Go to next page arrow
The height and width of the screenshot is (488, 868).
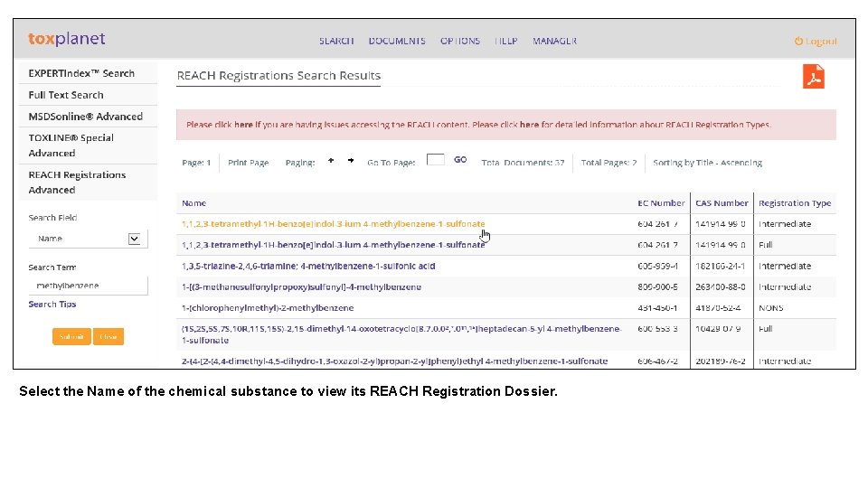pos(351,161)
